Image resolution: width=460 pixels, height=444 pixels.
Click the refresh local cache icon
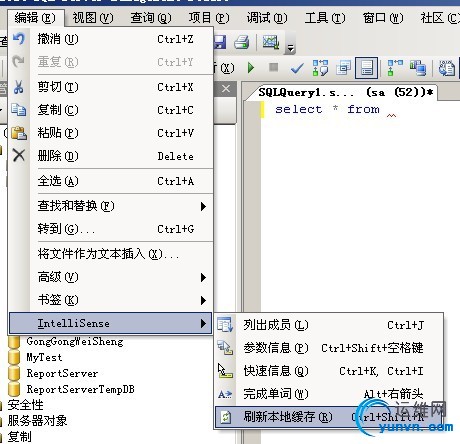pos(226,417)
